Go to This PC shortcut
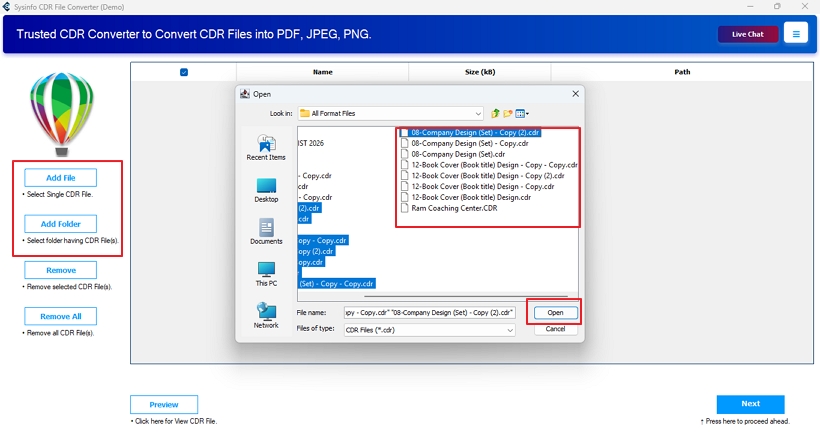 pyautogui.click(x=266, y=274)
